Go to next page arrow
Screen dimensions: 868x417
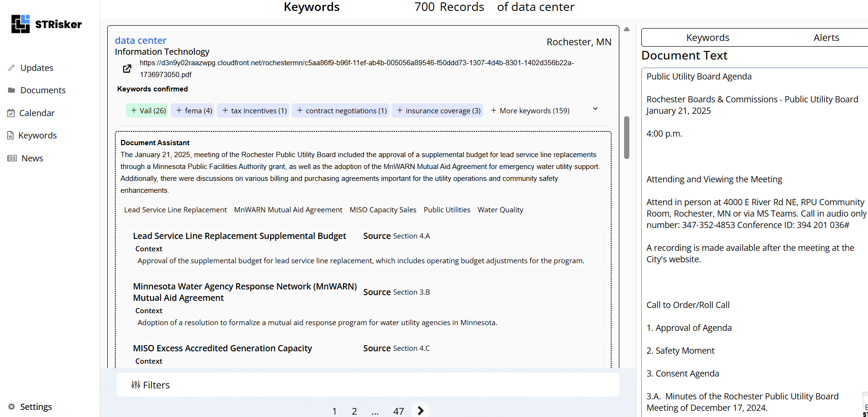coord(420,410)
